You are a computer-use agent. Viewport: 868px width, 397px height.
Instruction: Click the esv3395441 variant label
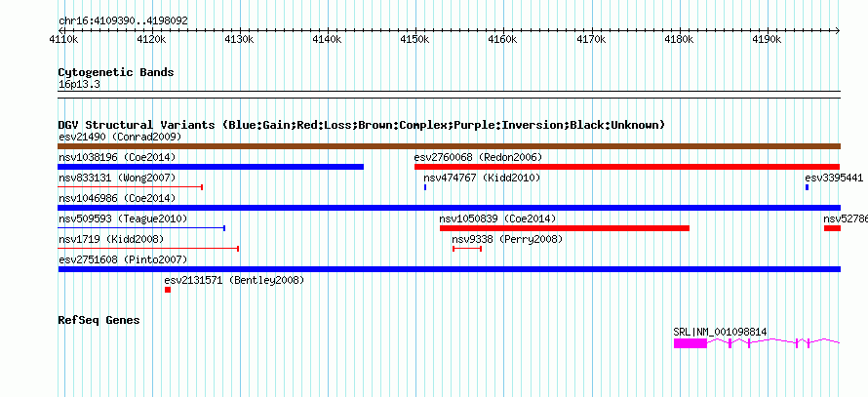click(x=834, y=178)
